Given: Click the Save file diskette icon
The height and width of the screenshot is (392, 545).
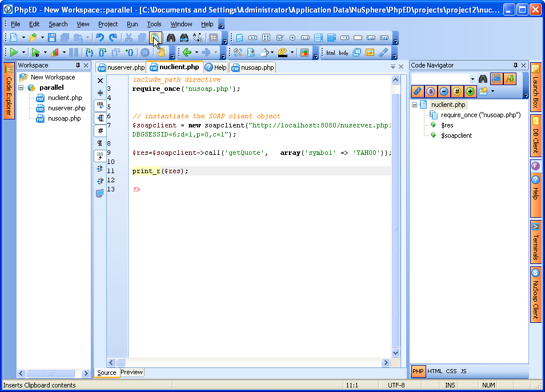Looking at the screenshot, I should coord(52,38).
